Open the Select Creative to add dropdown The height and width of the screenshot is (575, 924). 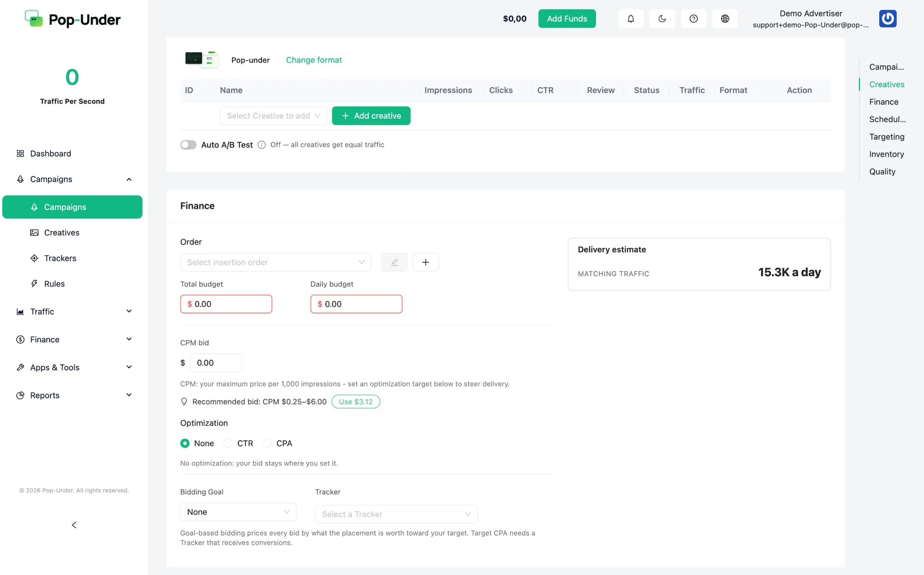point(274,116)
